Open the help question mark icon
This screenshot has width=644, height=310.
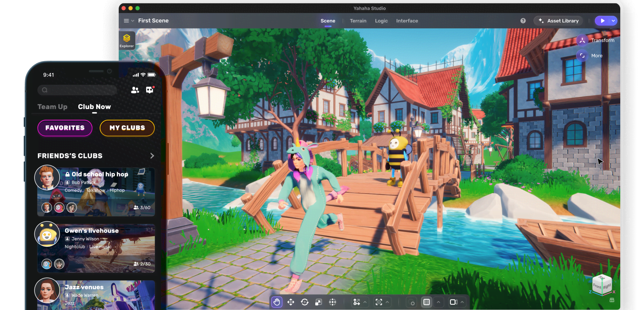coord(523,21)
